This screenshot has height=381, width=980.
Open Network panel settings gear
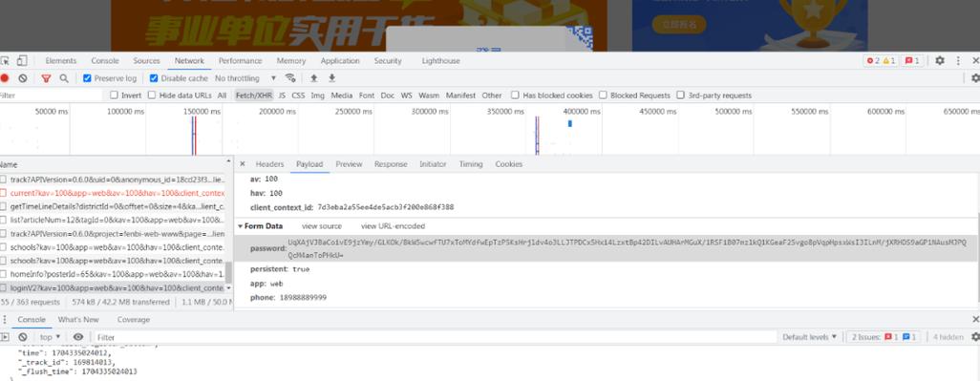pyautogui.click(x=975, y=78)
